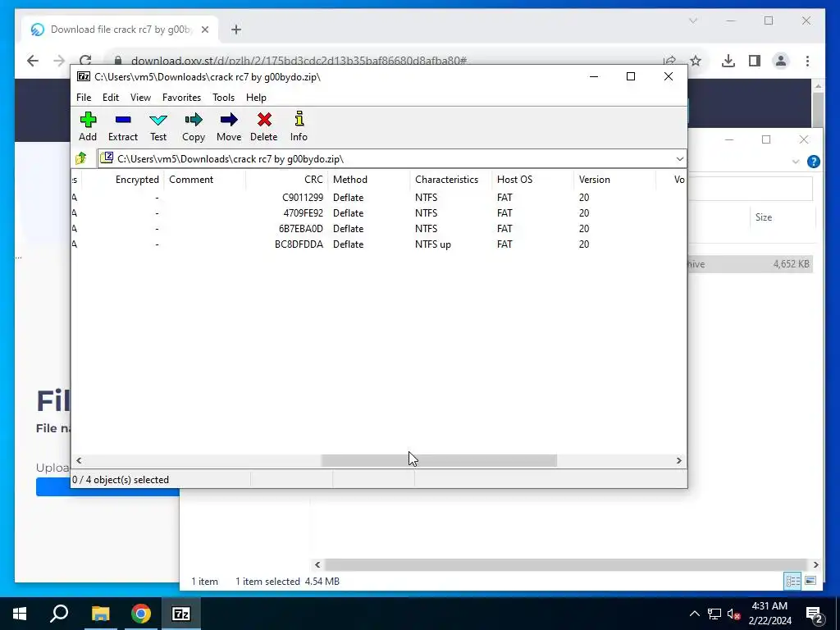
Task: Click the 7-Zip horizontal scrollbar left arrow
Action: [x=80, y=461]
